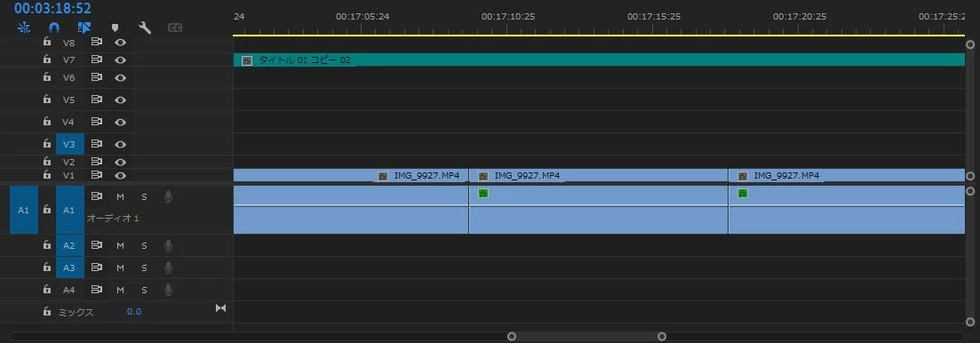The image size is (980, 343).
Task: Target the V7 track header
Action: pos(69,60)
